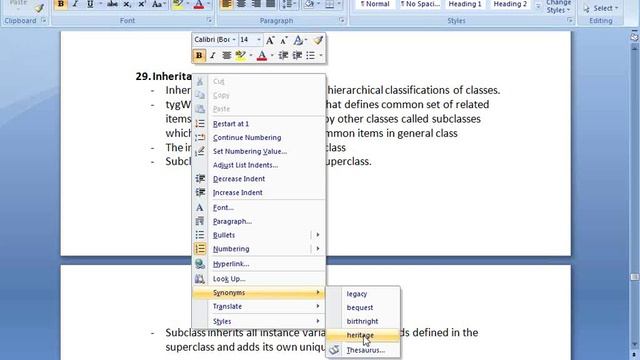Expand ribbon highlight color arrow
The height and width of the screenshot is (360, 640).
[188, 4]
